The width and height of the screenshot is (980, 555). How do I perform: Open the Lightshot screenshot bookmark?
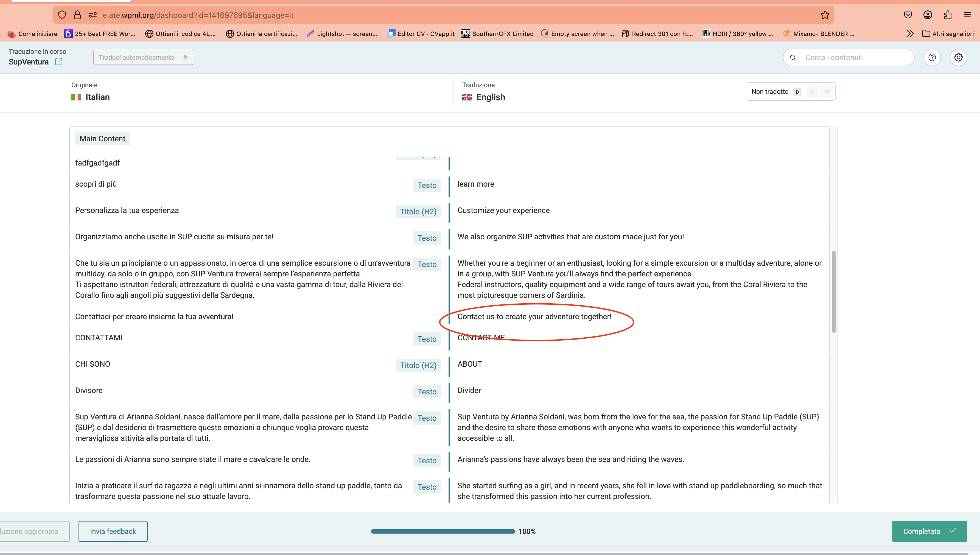[342, 33]
